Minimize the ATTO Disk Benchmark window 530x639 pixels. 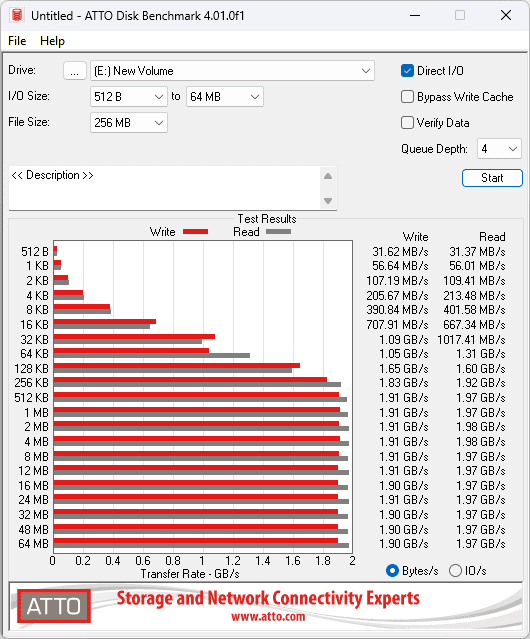[415, 15]
